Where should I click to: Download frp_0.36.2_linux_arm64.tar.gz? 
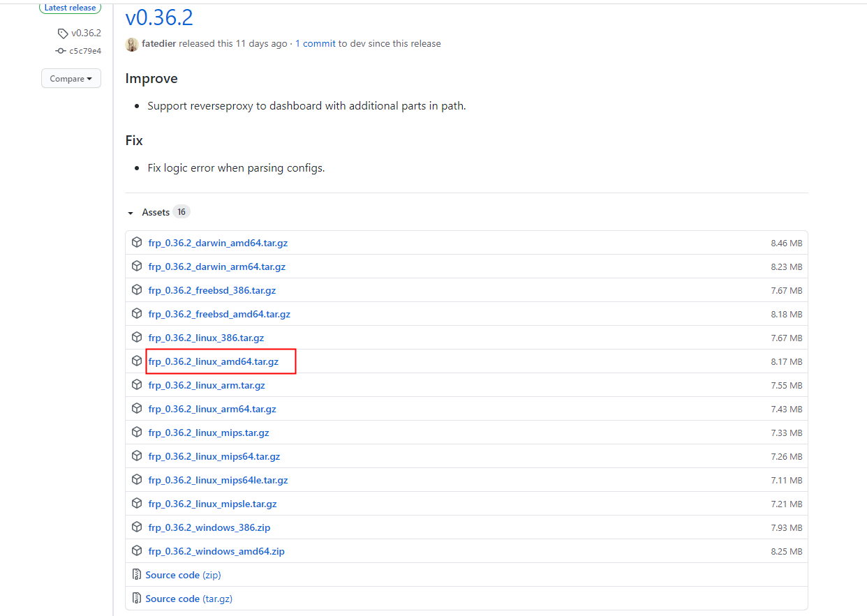[212, 410]
